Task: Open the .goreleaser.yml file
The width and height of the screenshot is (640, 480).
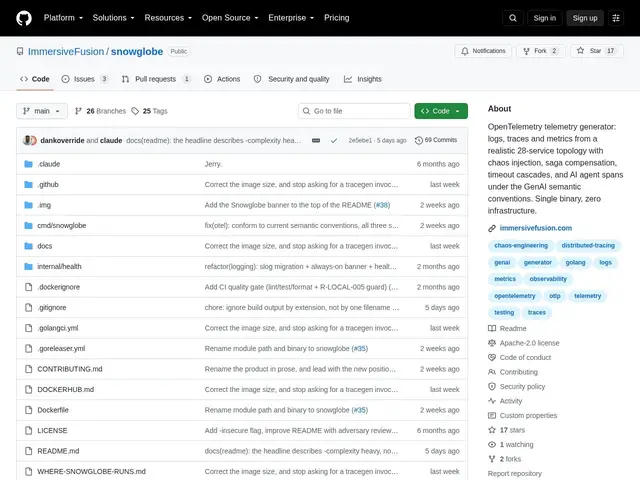Action: 61,349
